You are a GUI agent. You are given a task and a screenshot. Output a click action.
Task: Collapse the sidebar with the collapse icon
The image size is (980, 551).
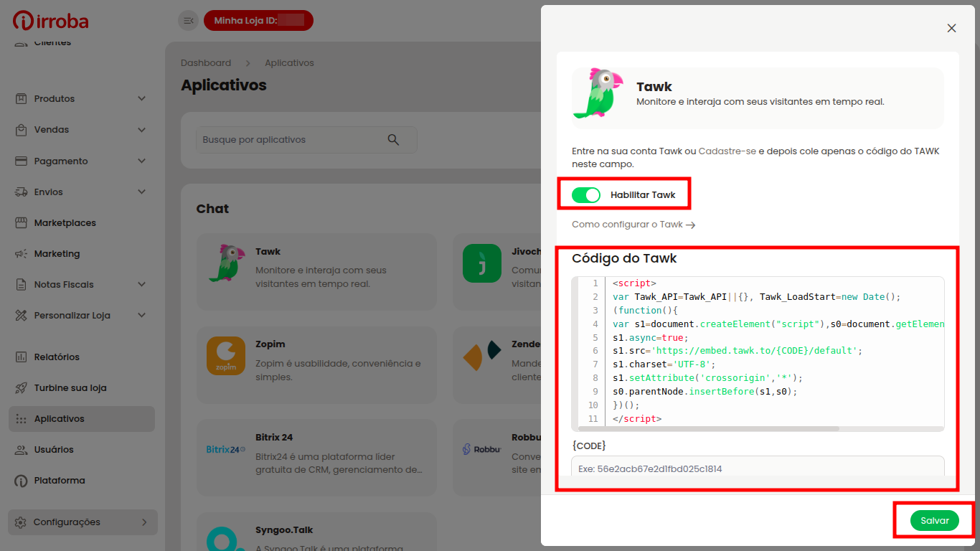pyautogui.click(x=188, y=20)
